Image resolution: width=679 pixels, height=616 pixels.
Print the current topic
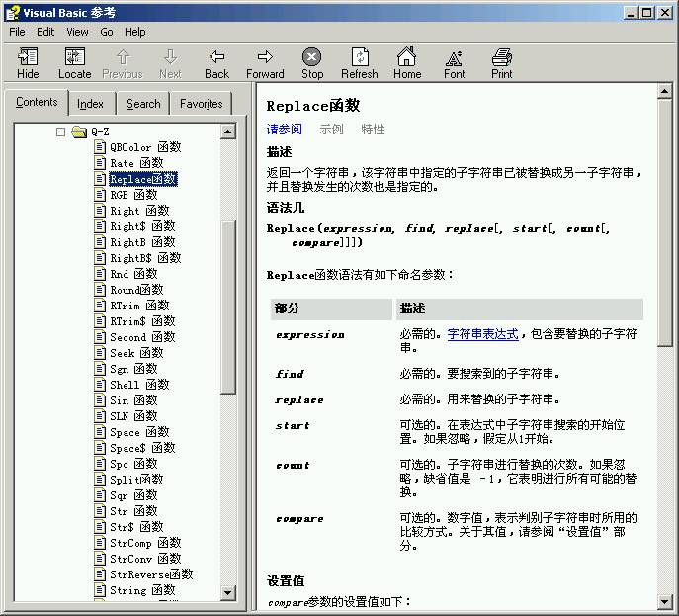pyautogui.click(x=501, y=63)
